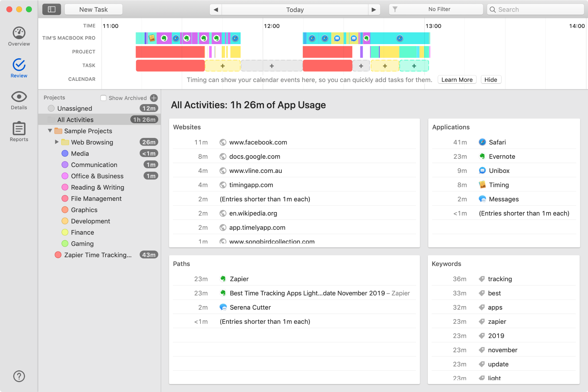Image resolution: width=588 pixels, height=392 pixels.
Task: Open the Reports clipboard icon
Action: 19,129
